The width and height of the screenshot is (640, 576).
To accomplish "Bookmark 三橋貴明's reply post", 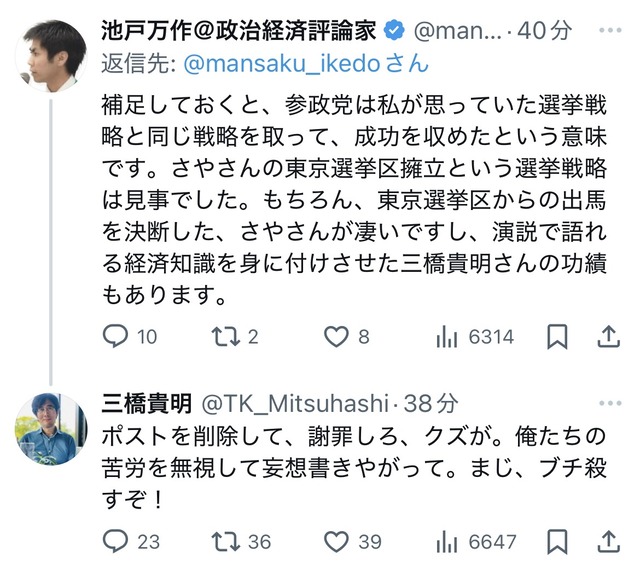I will click(x=557, y=541).
